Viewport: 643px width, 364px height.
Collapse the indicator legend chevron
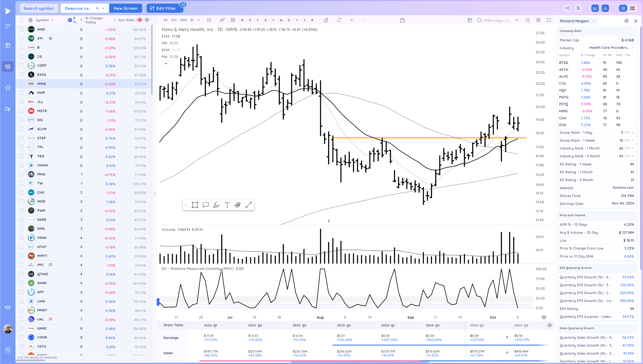click(x=166, y=63)
